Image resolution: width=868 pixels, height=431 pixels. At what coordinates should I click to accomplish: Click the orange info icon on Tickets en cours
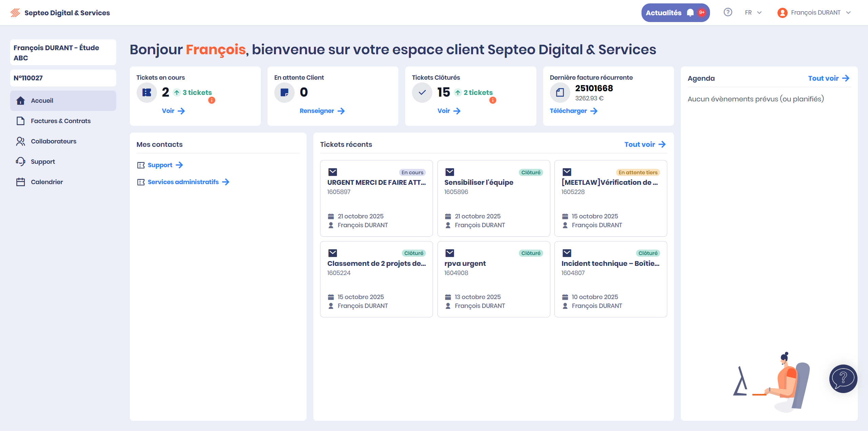click(x=212, y=100)
